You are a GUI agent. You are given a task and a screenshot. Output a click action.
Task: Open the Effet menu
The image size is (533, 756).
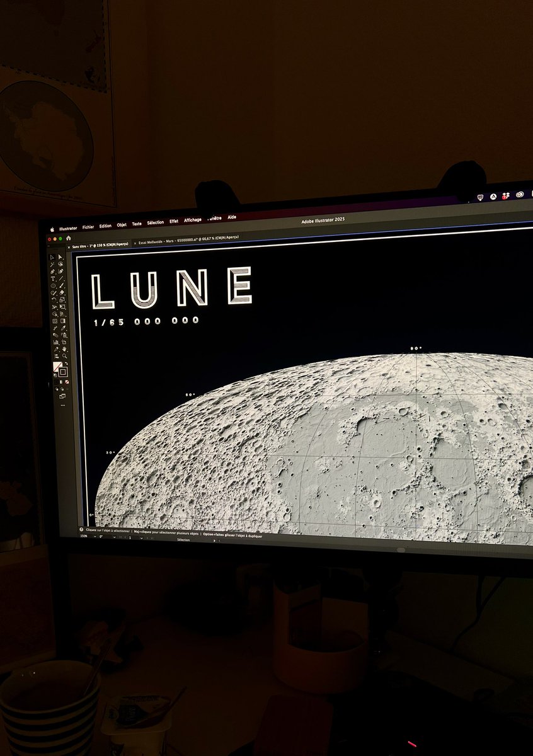point(174,221)
